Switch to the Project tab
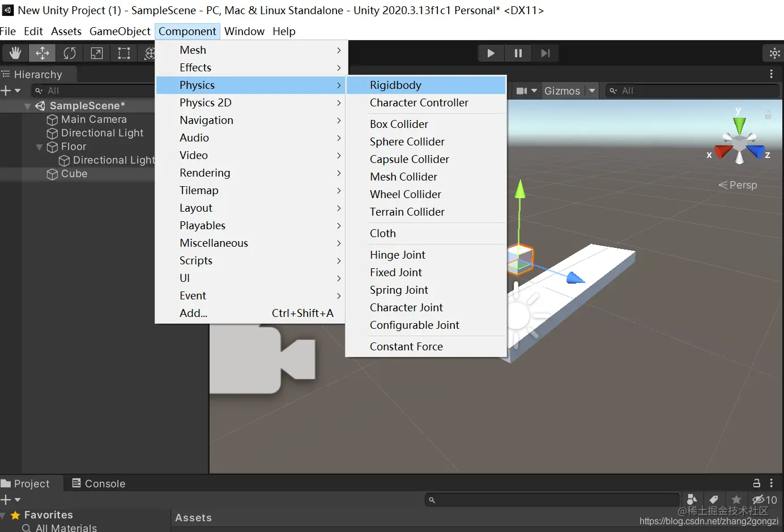The image size is (784, 532). pos(26,484)
